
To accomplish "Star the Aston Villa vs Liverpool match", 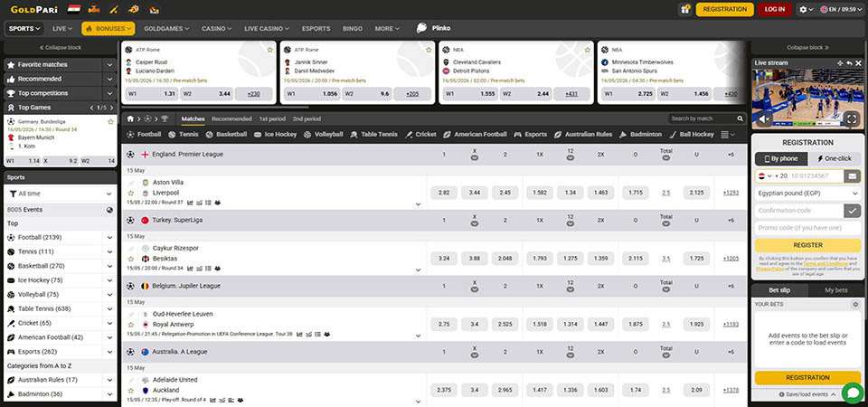I will pos(131,194).
